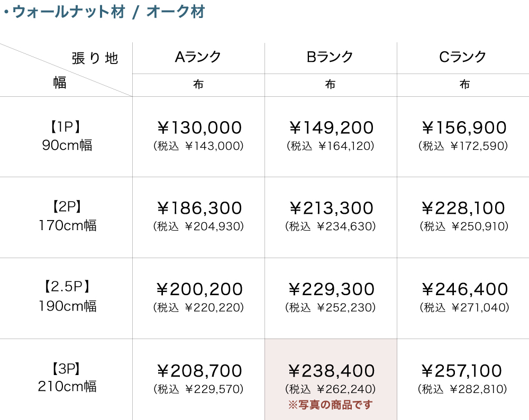Image resolution: width=529 pixels, height=420 pixels.
Task: Click the ※写真の商品です note
Action: click(x=331, y=405)
